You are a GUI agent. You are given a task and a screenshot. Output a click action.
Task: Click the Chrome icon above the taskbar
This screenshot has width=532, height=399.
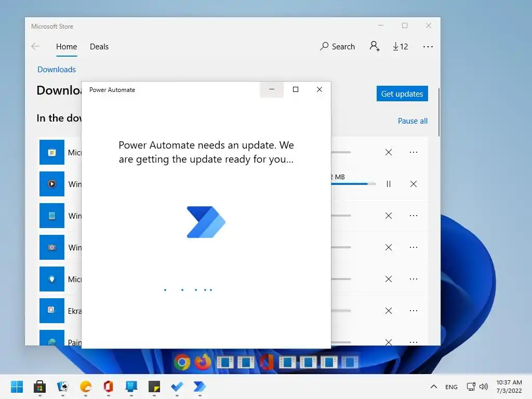point(182,362)
